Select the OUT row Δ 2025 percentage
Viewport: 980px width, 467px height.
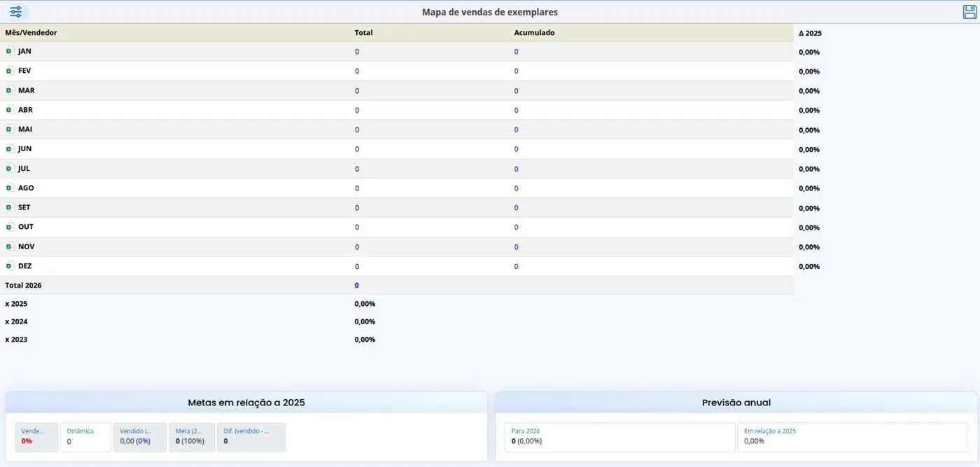[x=809, y=228]
